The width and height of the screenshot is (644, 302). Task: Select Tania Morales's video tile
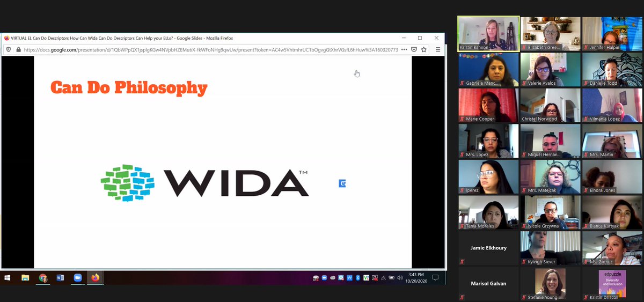click(x=488, y=212)
